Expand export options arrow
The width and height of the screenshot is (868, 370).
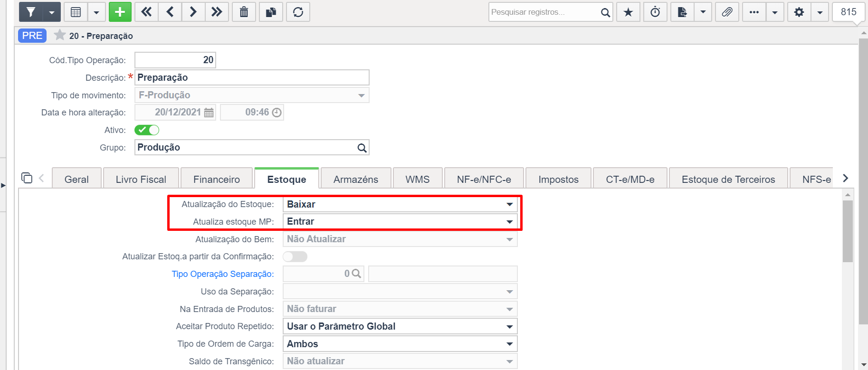(x=703, y=12)
